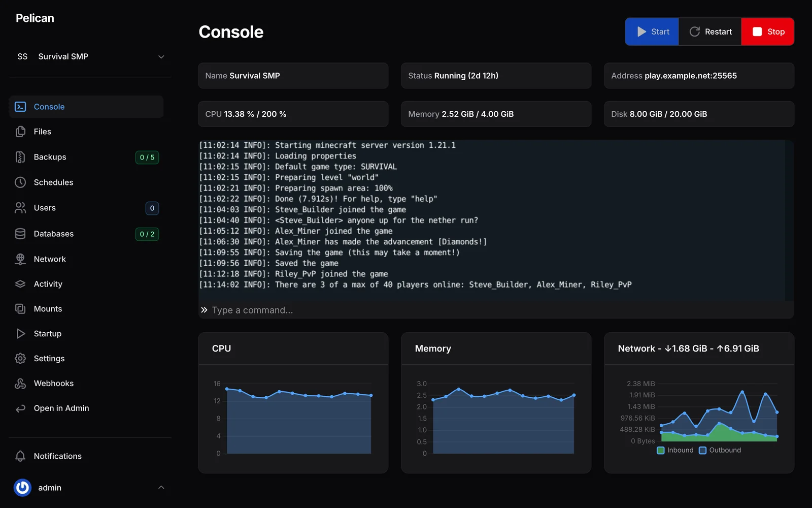Open the Webhooks menu item
812x508 pixels.
(86, 384)
